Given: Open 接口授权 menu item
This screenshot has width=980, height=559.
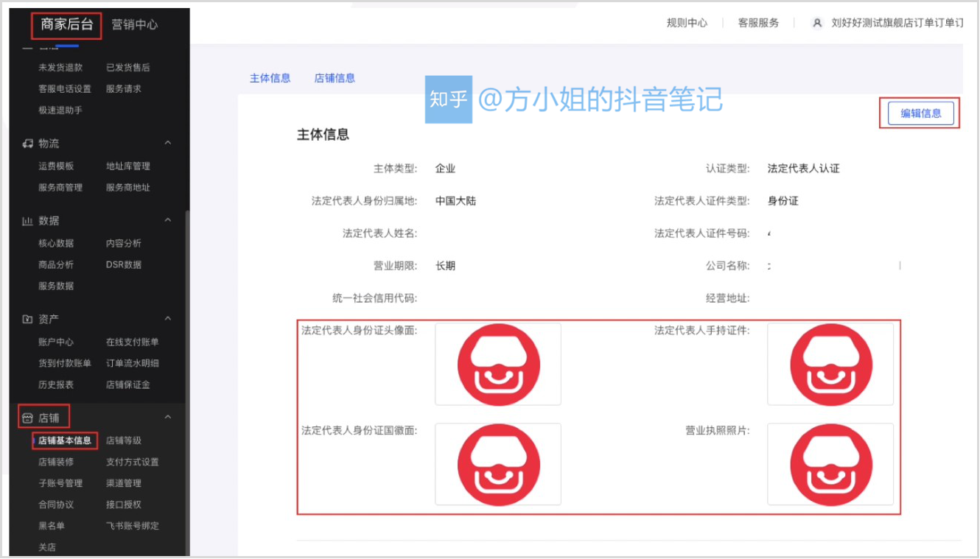Looking at the screenshot, I should pyautogui.click(x=124, y=505).
